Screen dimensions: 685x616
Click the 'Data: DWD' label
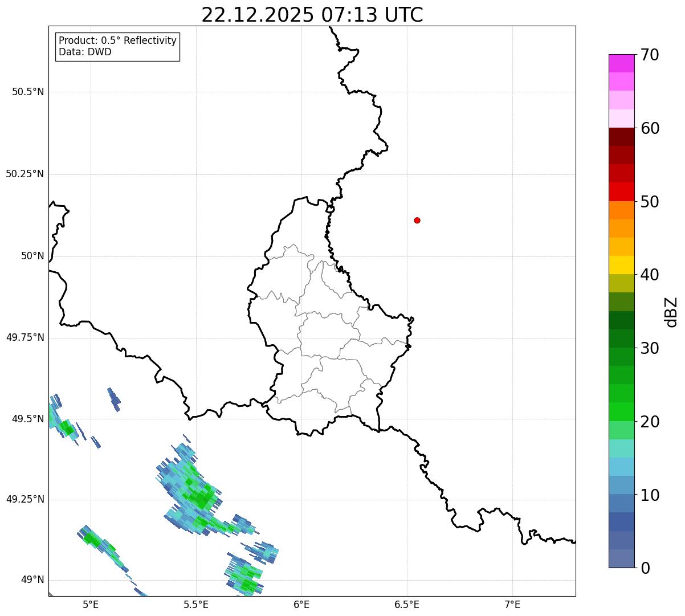[85, 52]
